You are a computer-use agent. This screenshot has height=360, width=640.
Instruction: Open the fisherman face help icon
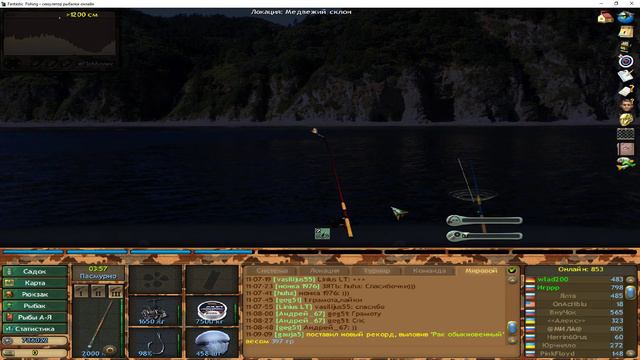point(626,105)
